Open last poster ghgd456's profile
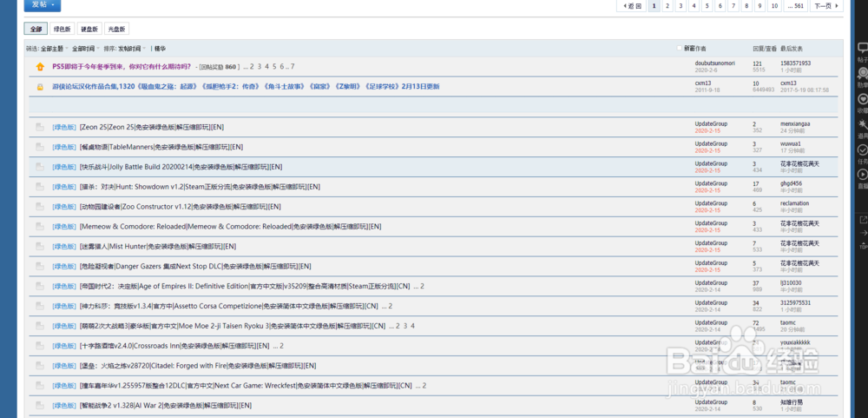Viewport: 868px width, 418px height. coord(791,183)
